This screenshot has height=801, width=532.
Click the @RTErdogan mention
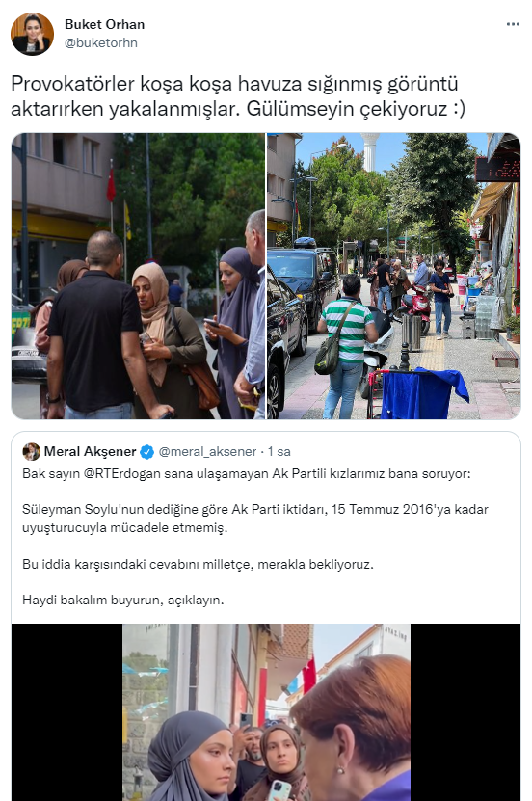pos(124,473)
